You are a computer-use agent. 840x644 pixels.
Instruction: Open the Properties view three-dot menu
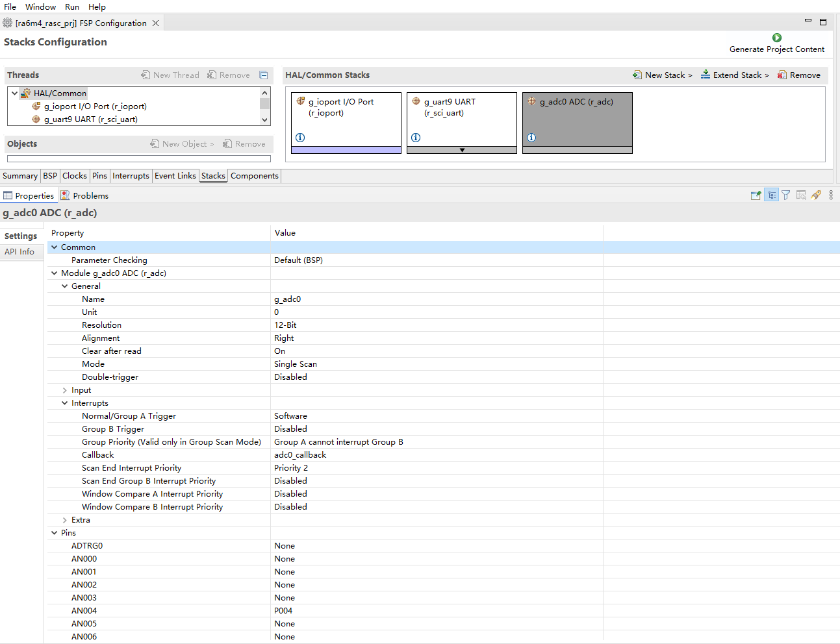point(831,195)
